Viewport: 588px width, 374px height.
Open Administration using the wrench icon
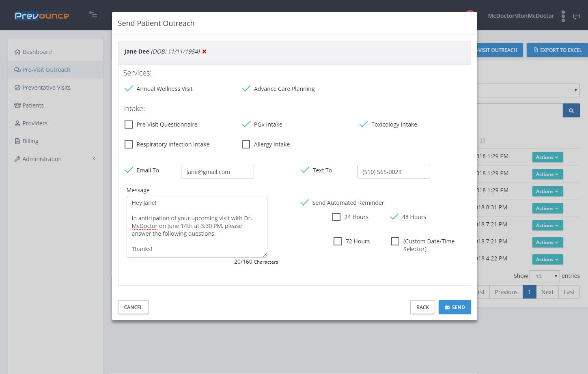pyautogui.click(x=17, y=159)
